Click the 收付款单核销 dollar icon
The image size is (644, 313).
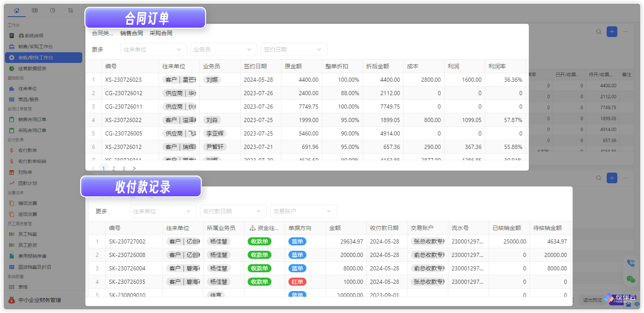(12, 161)
